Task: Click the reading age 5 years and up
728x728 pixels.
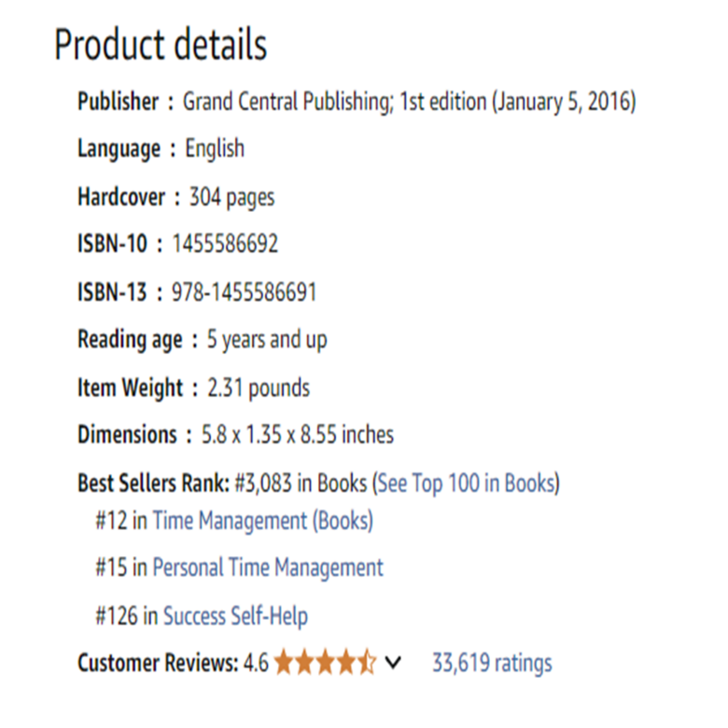Action: coord(267,340)
